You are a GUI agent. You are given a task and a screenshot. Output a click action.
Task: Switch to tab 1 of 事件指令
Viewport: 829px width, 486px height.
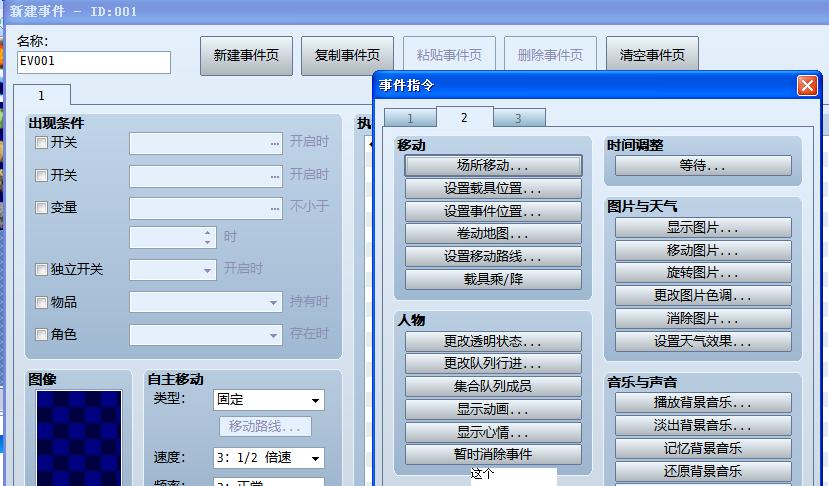click(410, 118)
